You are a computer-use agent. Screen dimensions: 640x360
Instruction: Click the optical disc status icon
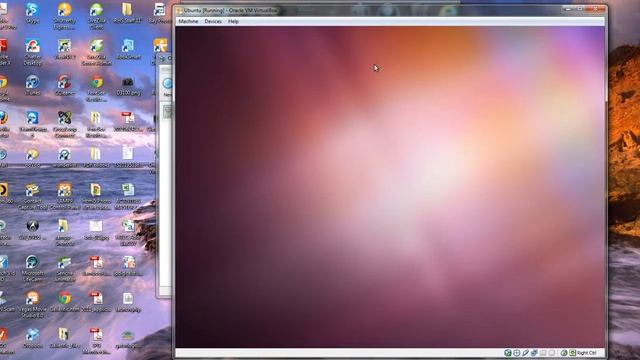[516, 353]
